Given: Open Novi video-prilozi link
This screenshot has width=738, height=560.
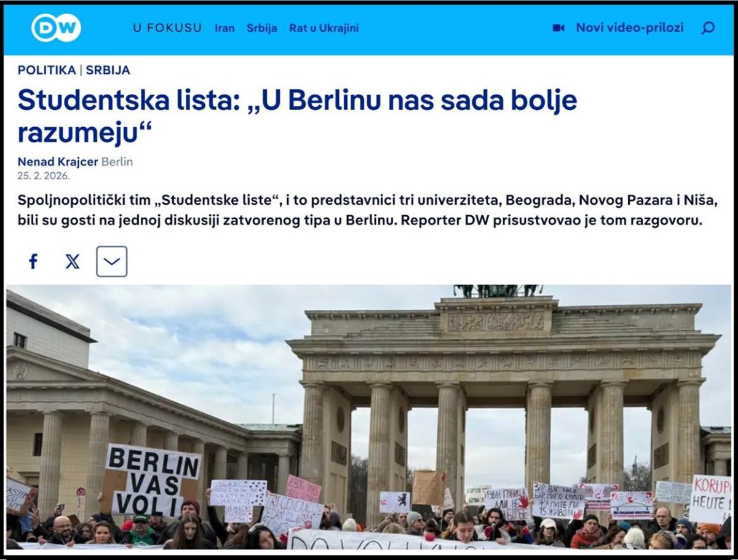Looking at the screenshot, I should tap(630, 28).
